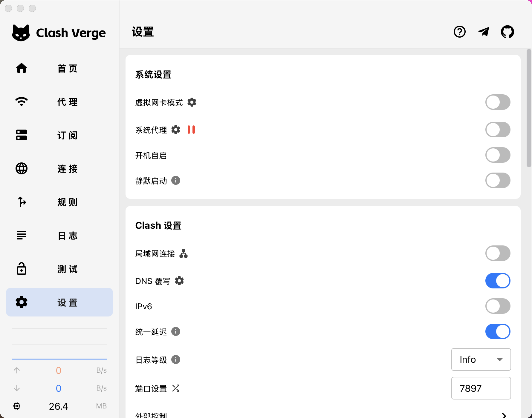Image resolution: width=532 pixels, height=418 pixels.
Task: Click the download speed value 0
Action: [59, 388]
